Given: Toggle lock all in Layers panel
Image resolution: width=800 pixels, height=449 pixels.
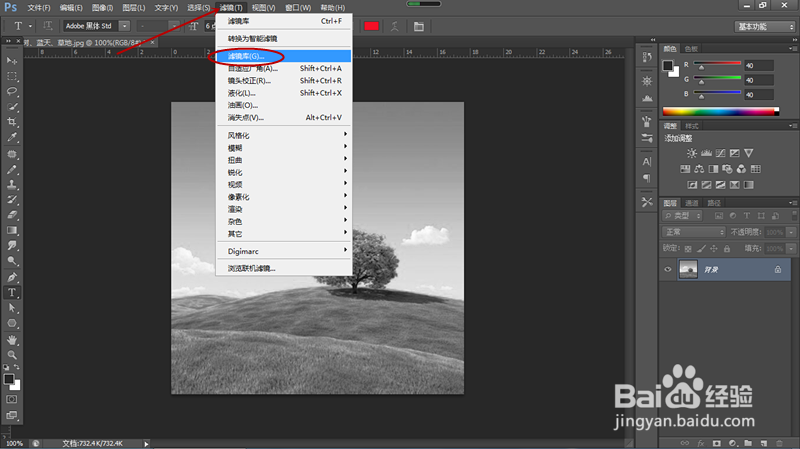Looking at the screenshot, I should pyautogui.click(x=727, y=248).
